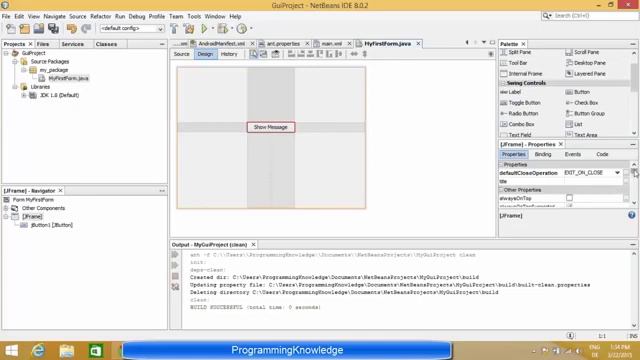Switch to the History view tab
Viewport: 640px width, 360px height.
[229, 54]
